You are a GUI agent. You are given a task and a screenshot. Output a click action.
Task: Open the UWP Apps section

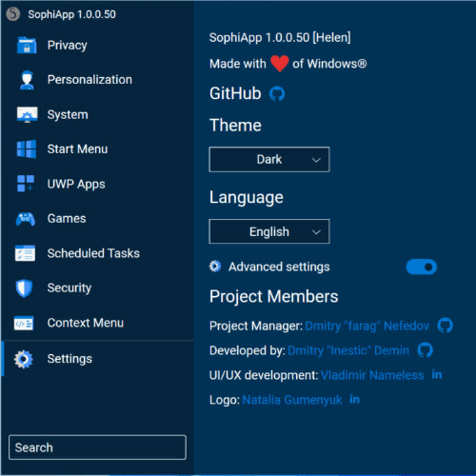coord(76,184)
